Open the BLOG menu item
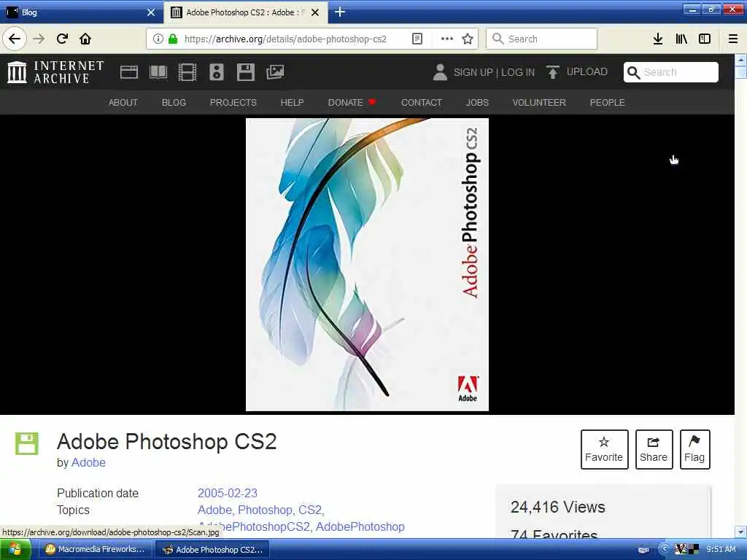Viewport: 747px width, 560px height. [x=174, y=102]
